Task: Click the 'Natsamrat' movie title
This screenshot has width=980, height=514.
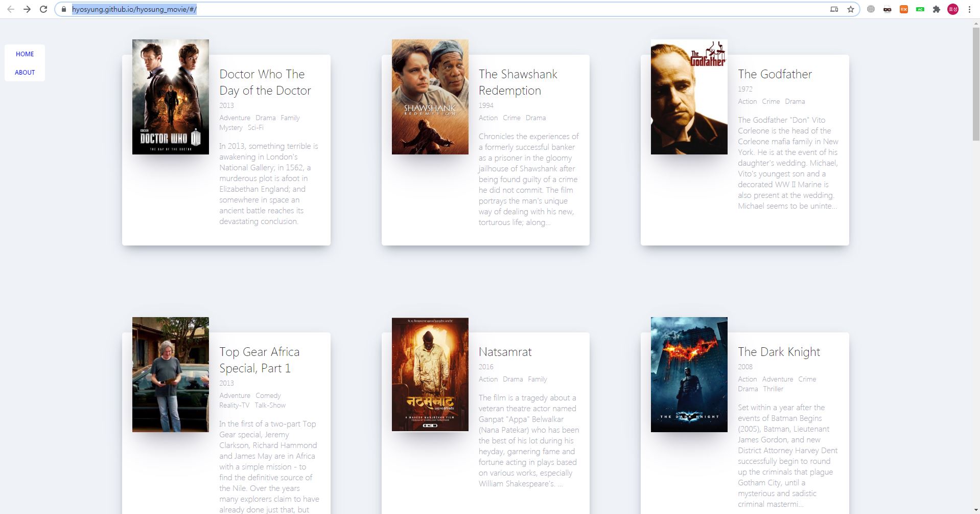Action: click(505, 352)
